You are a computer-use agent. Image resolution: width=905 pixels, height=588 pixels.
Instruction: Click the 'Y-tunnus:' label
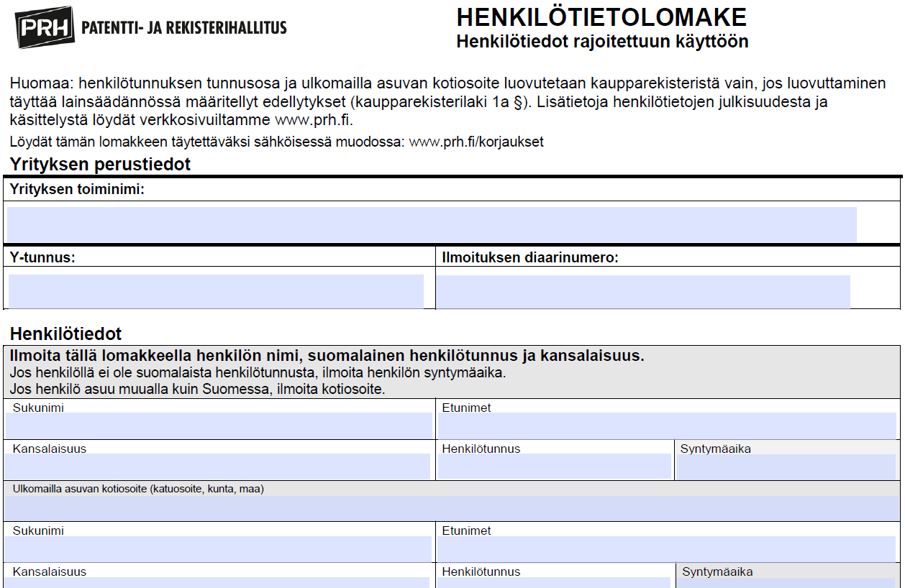[x=42, y=257]
